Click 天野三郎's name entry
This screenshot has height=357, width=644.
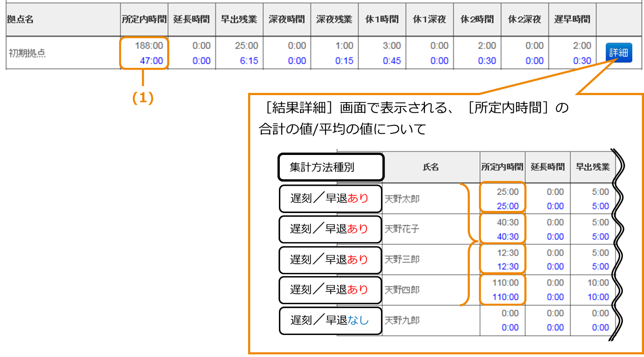402,260
